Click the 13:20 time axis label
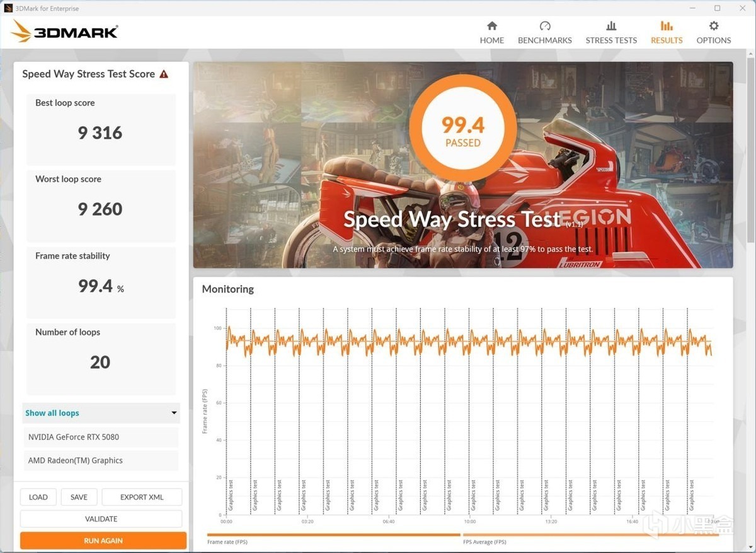Image resolution: width=756 pixels, height=553 pixels. click(x=551, y=522)
